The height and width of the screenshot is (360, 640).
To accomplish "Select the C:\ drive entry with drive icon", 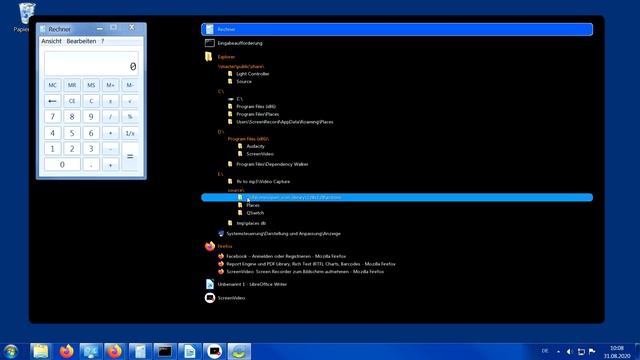I will 240,99.
